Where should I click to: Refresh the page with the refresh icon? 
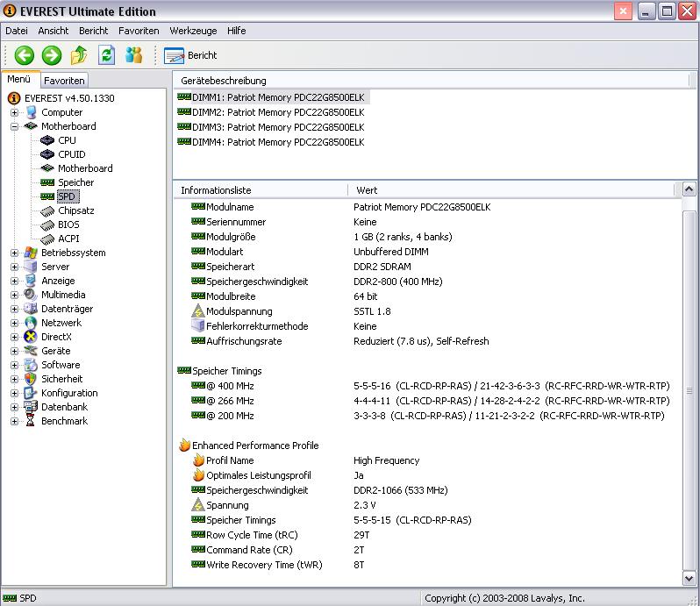click(x=107, y=55)
